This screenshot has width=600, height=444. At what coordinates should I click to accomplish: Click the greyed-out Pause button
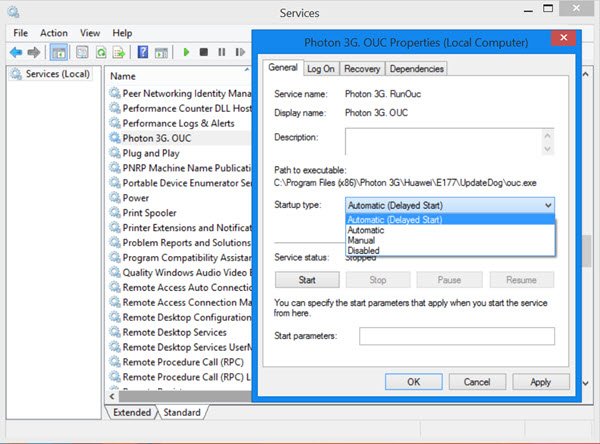click(449, 280)
